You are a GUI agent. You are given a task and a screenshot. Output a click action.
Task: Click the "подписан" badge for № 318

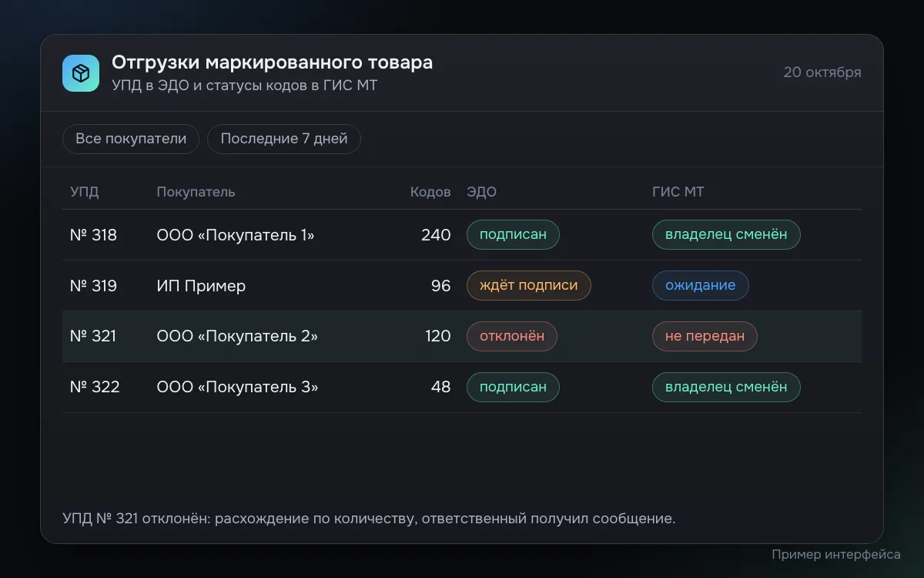pos(513,235)
